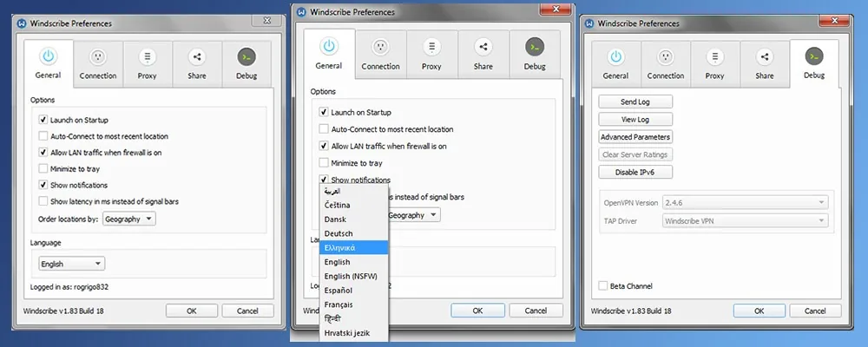868x347 pixels.
Task: Toggle Launch on Startup in left window
Action: click(43, 120)
